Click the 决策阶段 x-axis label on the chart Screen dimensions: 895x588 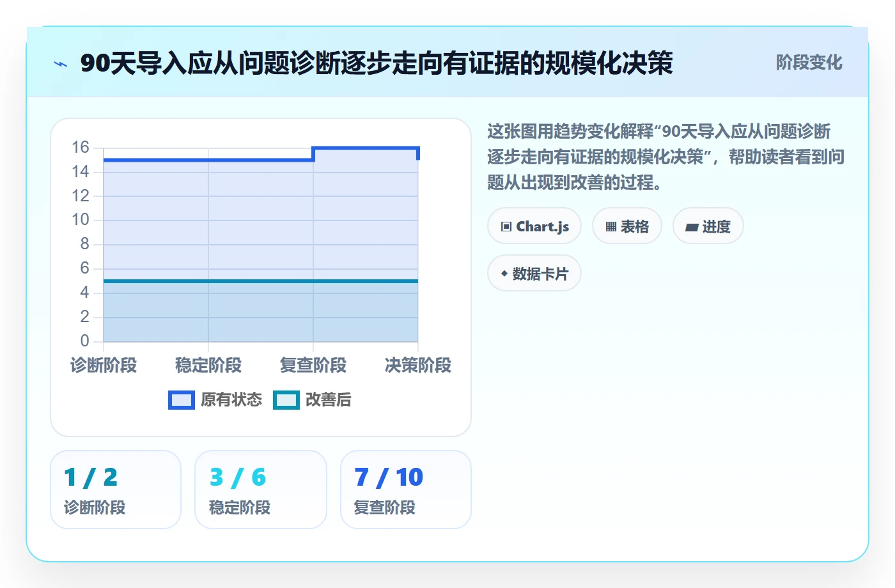tap(418, 366)
